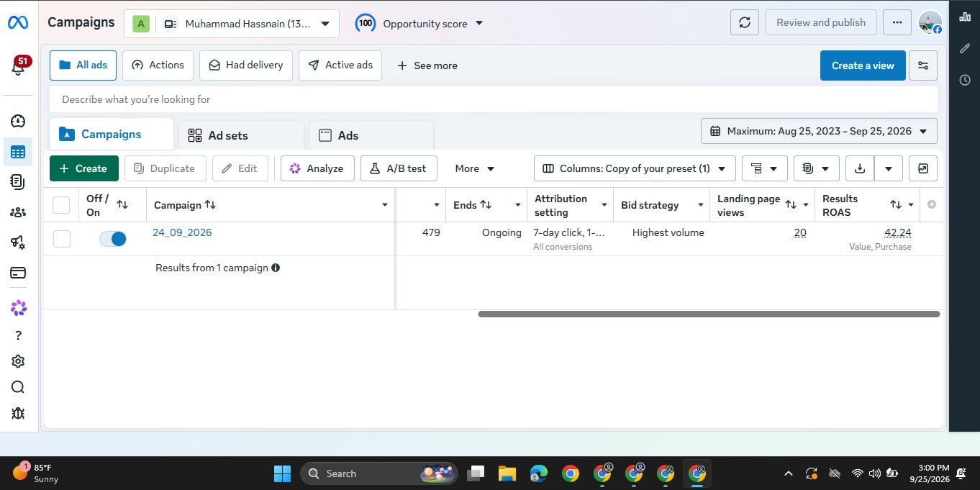The height and width of the screenshot is (490, 980).
Task: Turn off the 24_09_2026 campaign toggle
Action: 113,239
